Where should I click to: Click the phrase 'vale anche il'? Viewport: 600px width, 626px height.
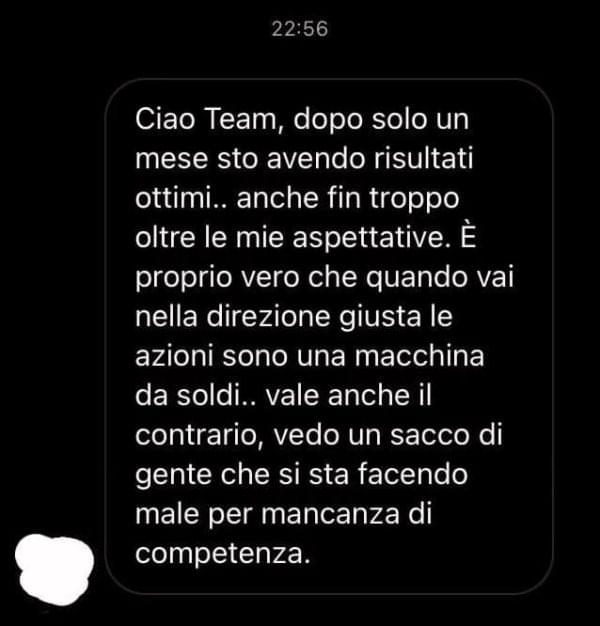349,396
